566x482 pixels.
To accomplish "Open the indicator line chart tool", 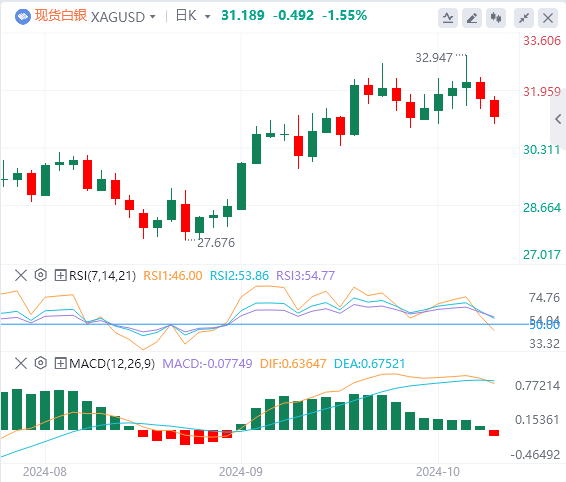I will pos(448,18).
